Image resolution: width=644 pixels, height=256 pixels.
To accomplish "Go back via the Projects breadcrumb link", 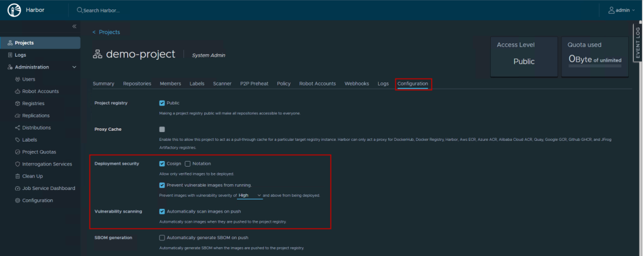I will click(106, 32).
